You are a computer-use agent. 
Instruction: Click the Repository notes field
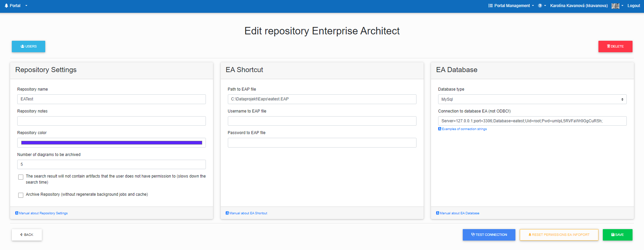coord(111,121)
